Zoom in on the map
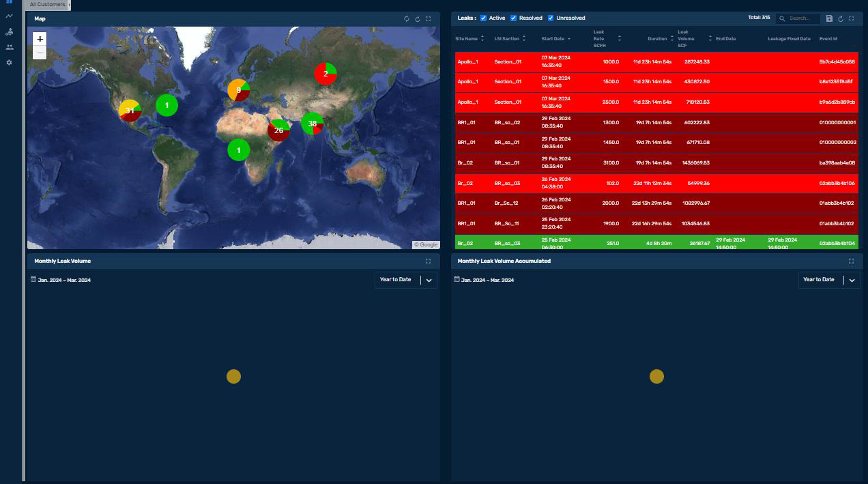This screenshot has width=868, height=484. (40, 39)
